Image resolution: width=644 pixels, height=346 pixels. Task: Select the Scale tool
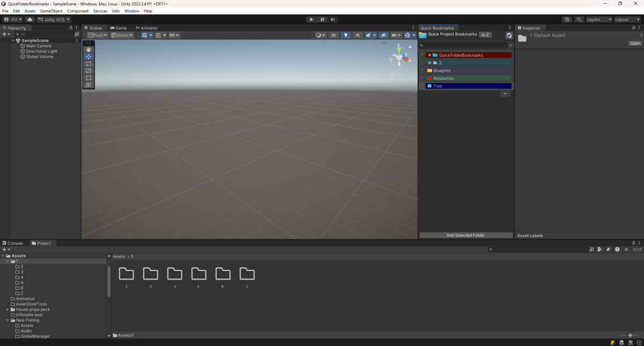(x=89, y=71)
